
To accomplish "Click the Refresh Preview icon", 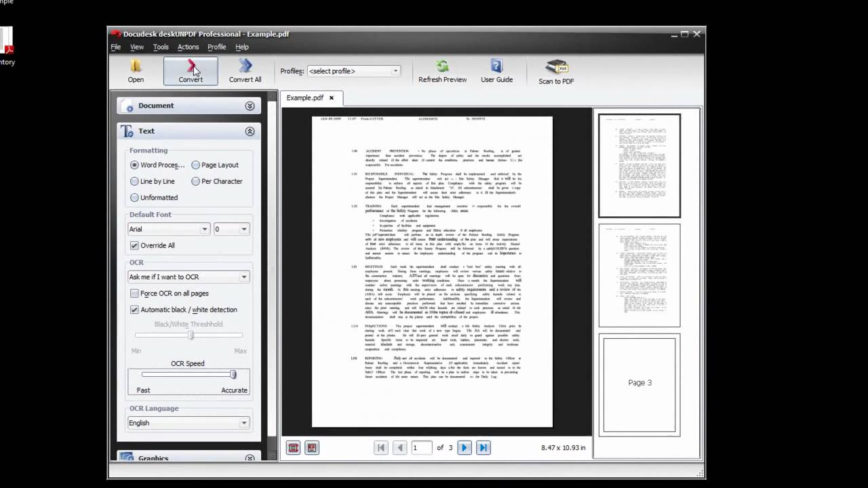I will (x=442, y=66).
